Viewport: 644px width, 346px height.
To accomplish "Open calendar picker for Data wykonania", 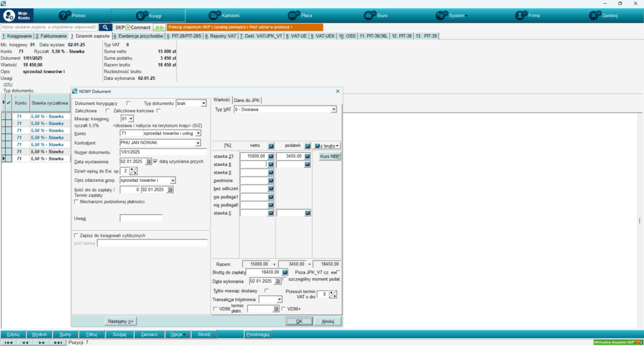I will (276, 281).
